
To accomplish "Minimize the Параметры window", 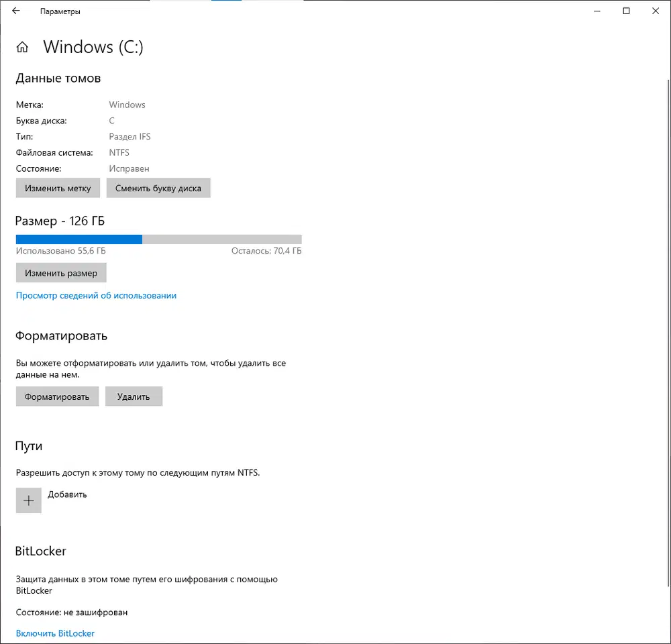I will [597, 11].
